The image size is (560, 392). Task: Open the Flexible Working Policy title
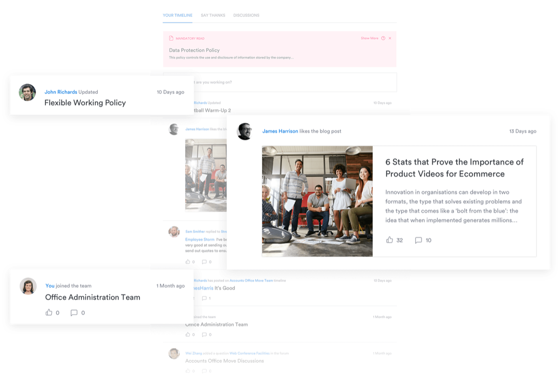pos(85,103)
